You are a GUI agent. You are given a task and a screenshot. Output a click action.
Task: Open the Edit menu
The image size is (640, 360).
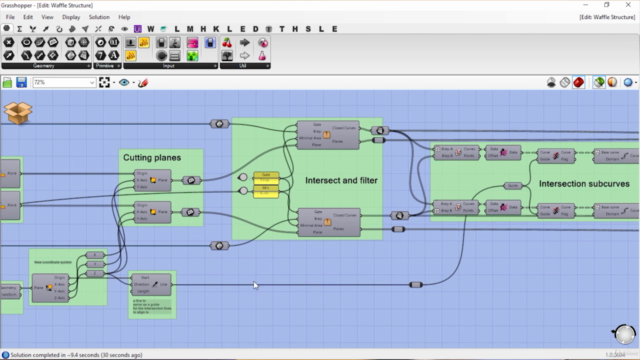click(x=28, y=17)
